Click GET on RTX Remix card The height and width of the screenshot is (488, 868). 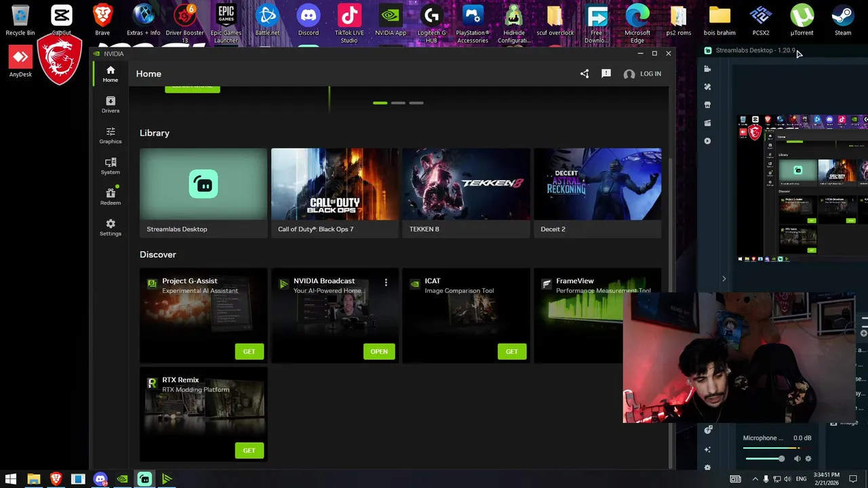pos(249,450)
